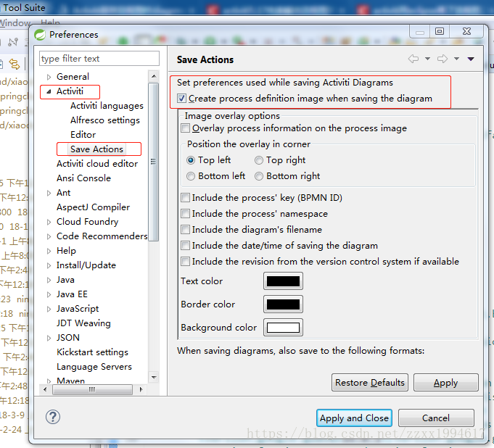This screenshot has width=494, height=448.
Task: Open the forward history dropdown arrow
Action: click(x=456, y=59)
